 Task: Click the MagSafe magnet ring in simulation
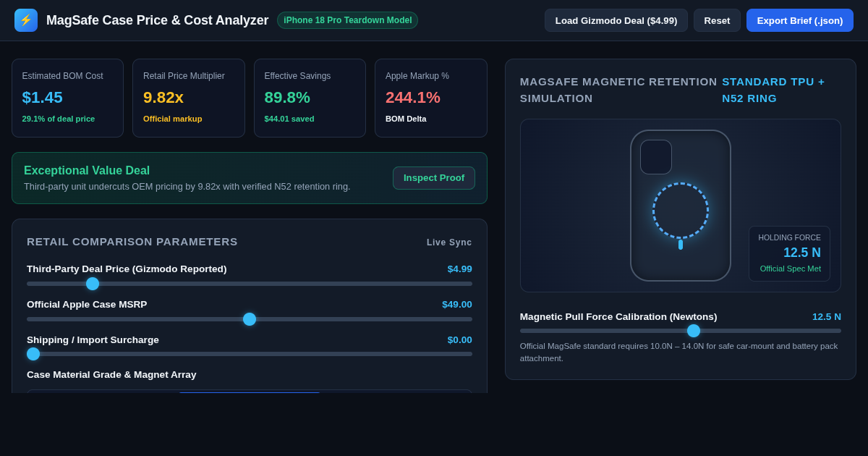click(x=681, y=211)
